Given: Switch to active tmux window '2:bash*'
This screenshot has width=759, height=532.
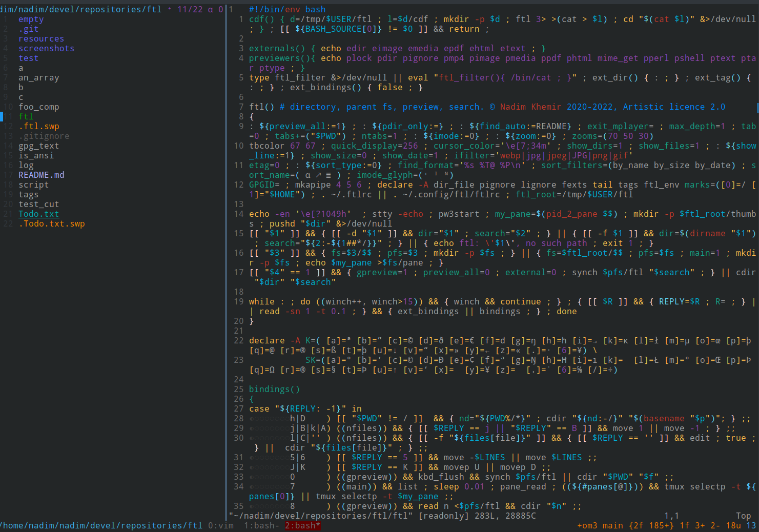Looking at the screenshot, I should point(303,526).
